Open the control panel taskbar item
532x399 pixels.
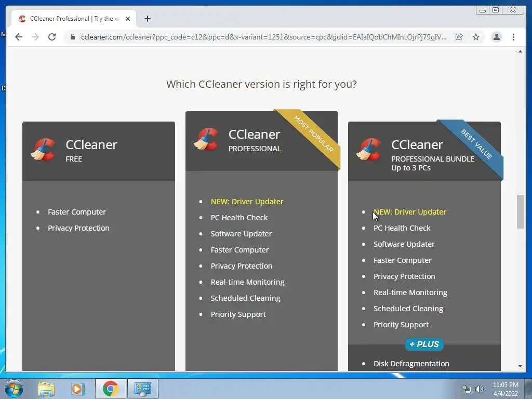(x=142, y=389)
